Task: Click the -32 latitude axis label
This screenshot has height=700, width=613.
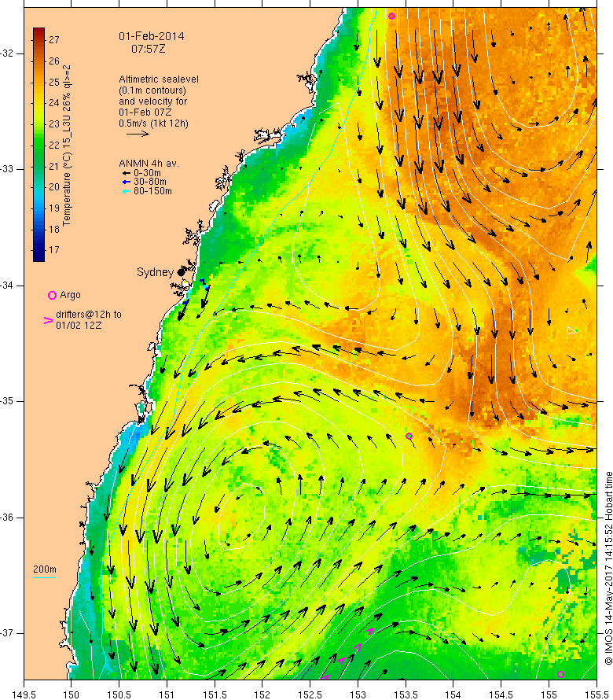Action: [7, 53]
